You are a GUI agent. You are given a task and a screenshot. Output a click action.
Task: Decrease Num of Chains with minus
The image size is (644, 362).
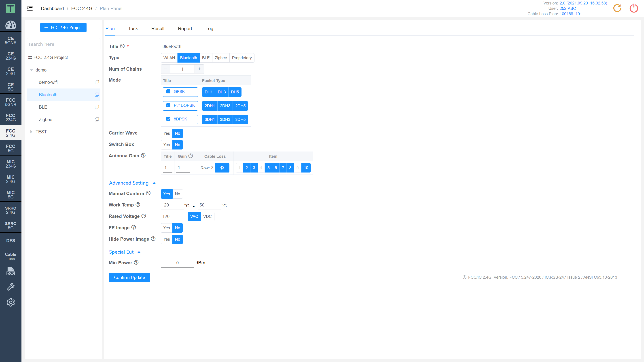165,69
